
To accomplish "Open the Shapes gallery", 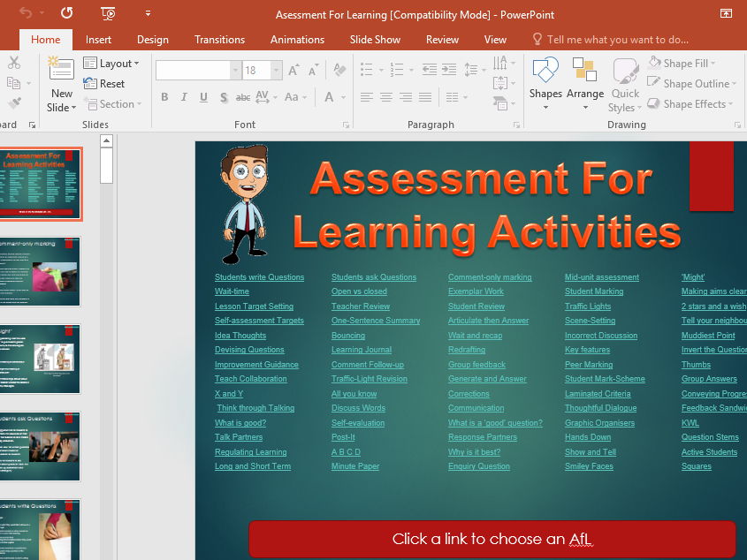I will 545,84.
